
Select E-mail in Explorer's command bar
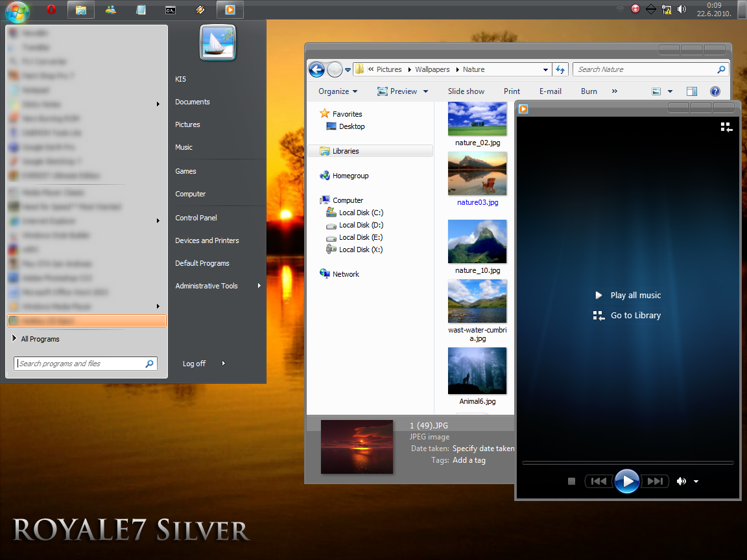point(550,91)
